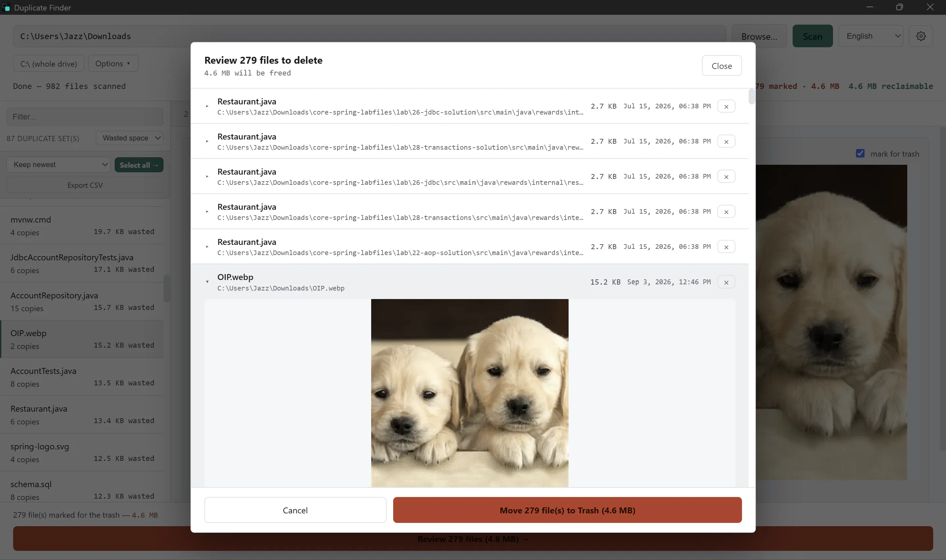Click Export CSV button
The width and height of the screenshot is (946, 560).
coord(85,185)
